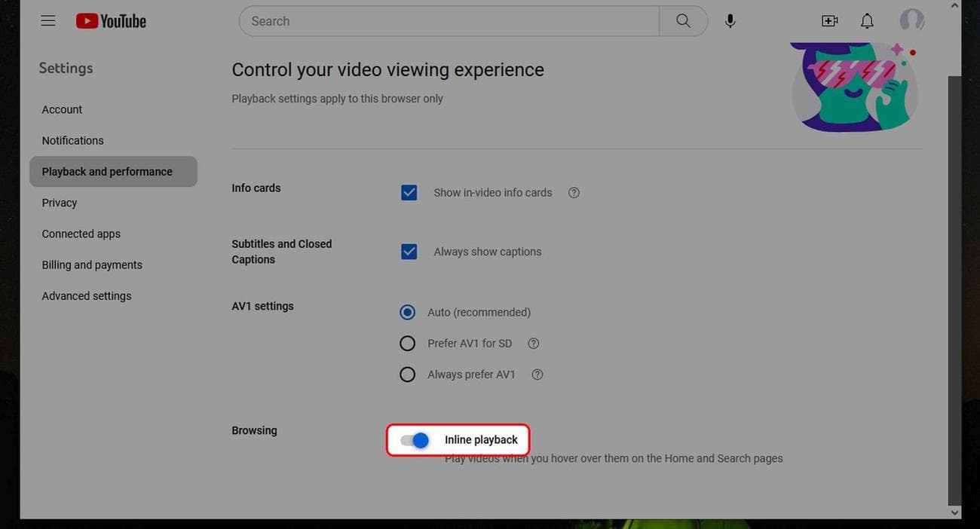Click the YouTube logo to go home
Image resolution: width=980 pixels, height=529 pixels.
[110, 20]
